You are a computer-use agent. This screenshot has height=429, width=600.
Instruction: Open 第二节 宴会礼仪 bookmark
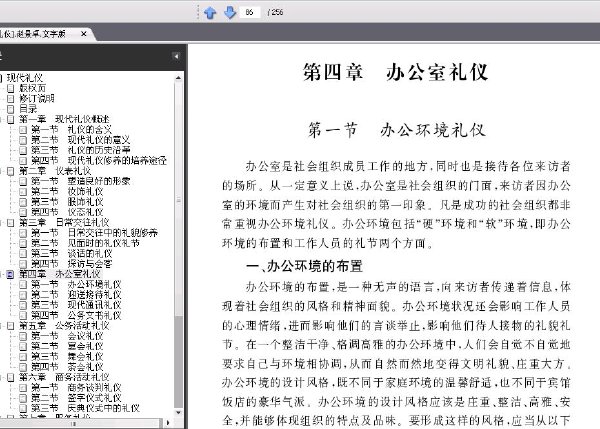click(67, 346)
